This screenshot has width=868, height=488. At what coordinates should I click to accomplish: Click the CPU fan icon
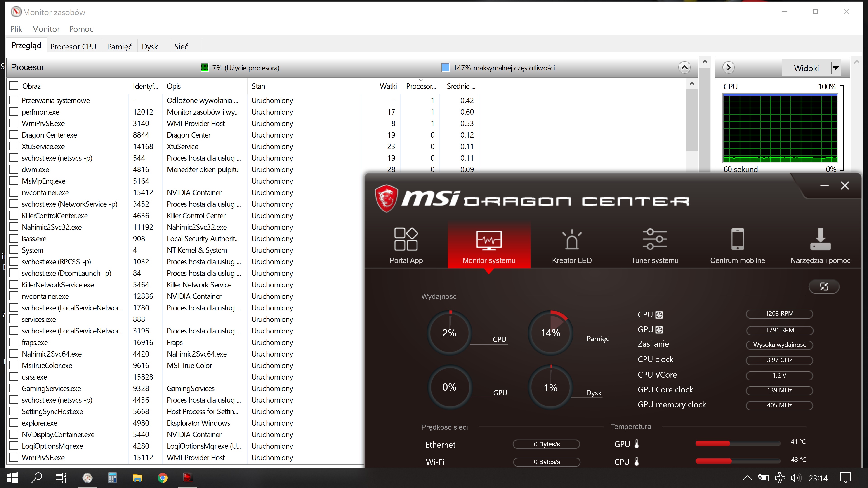[659, 314]
